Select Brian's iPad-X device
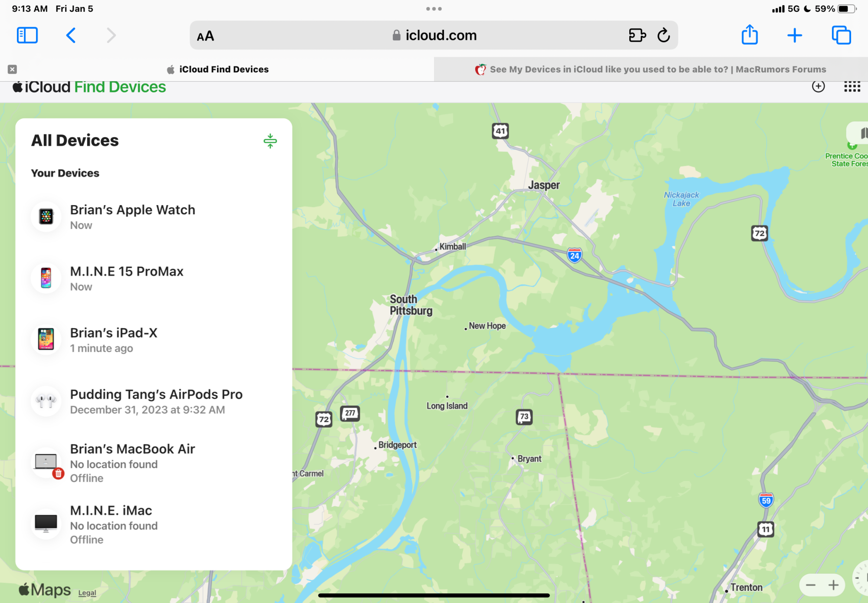The image size is (868, 603). (154, 340)
